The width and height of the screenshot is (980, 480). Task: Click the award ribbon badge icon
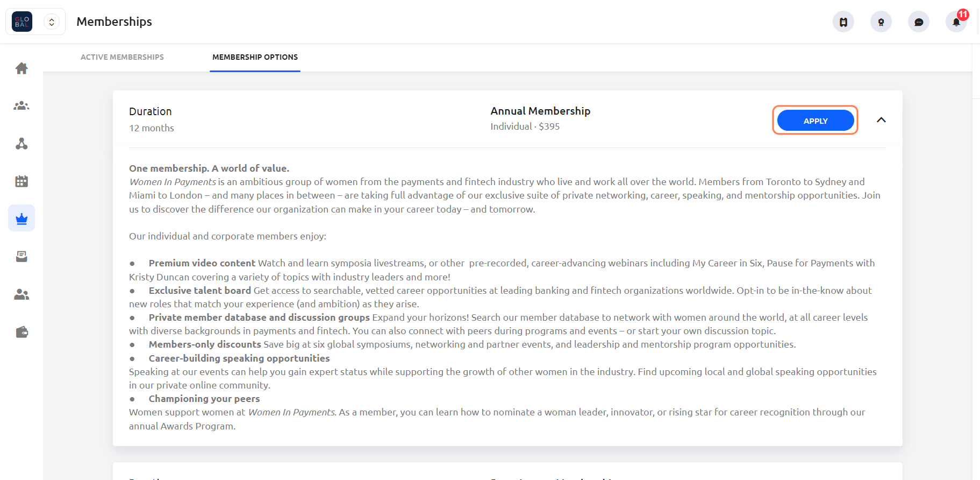click(x=881, y=22)
